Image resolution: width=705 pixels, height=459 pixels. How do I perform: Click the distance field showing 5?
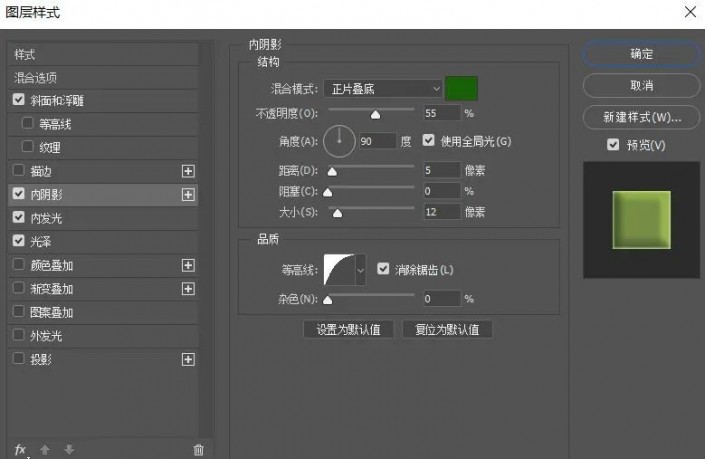coord(442,170)
